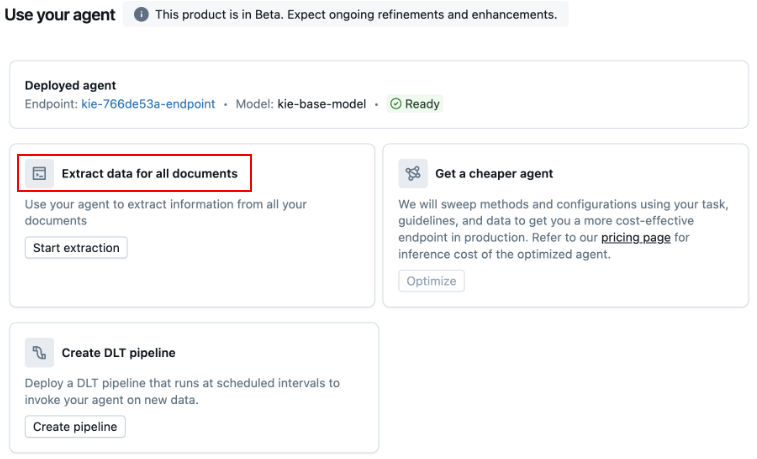Click the Beta notice banner text
The image size is (757, 459).
pyautogui.click(x=356, y=14)
